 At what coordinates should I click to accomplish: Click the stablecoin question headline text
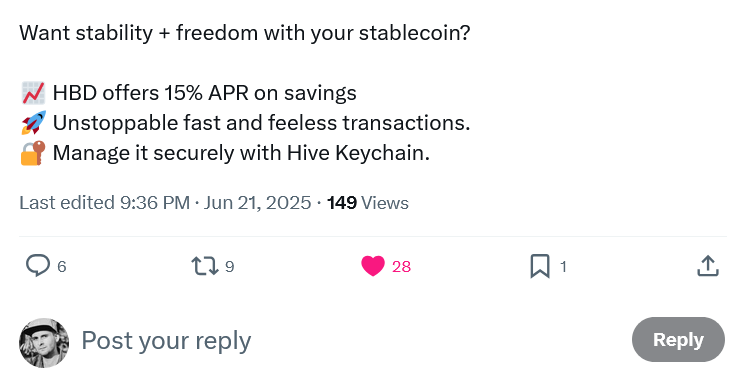pyautogui.click(x=245, y=33)
